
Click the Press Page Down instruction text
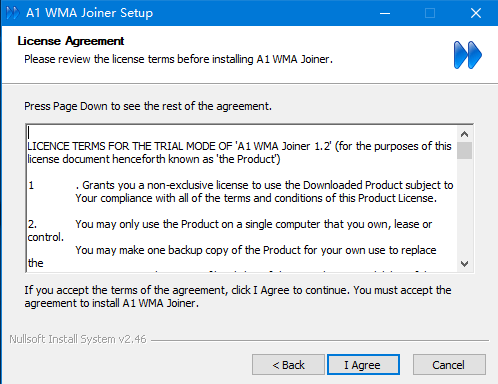[x=148, y=106]
